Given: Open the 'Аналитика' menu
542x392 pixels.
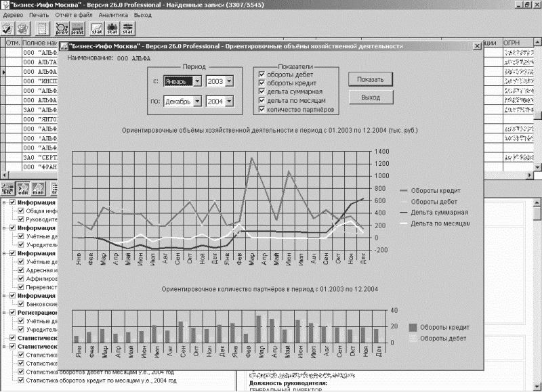Looking at the screenshot, I should [x=112, y=14].
